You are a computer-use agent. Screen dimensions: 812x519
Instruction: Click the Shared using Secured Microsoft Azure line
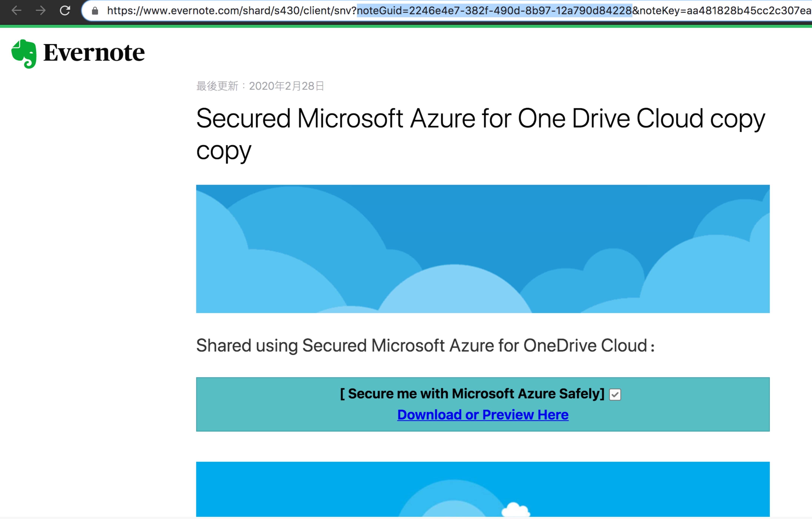click(x=425, y=346)
